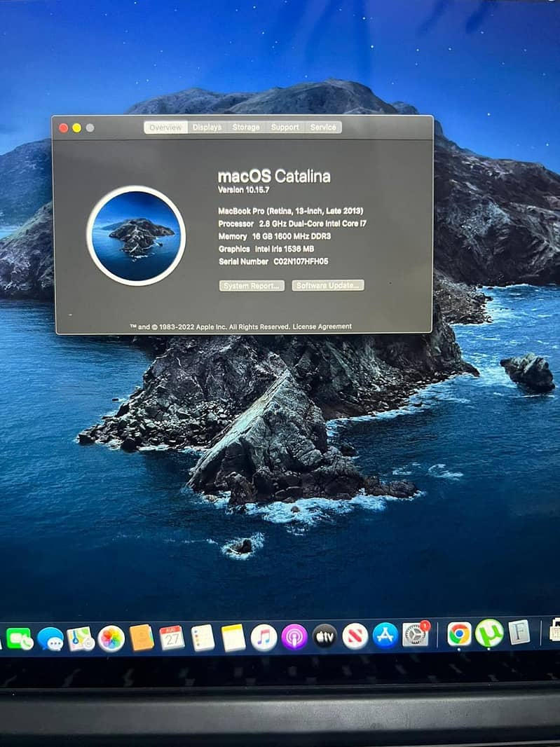Open the Storage tab
This screenshot has height=747, width=560.
(246, 128)
